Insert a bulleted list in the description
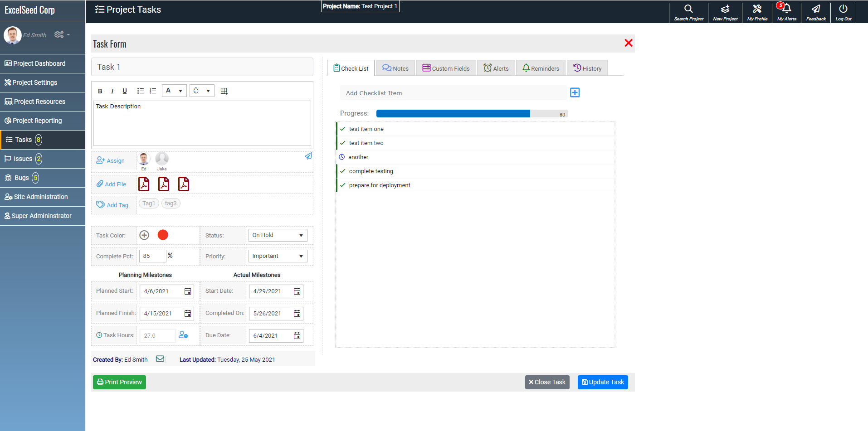This screenshot has width=868, height=431. coord(141,91)
